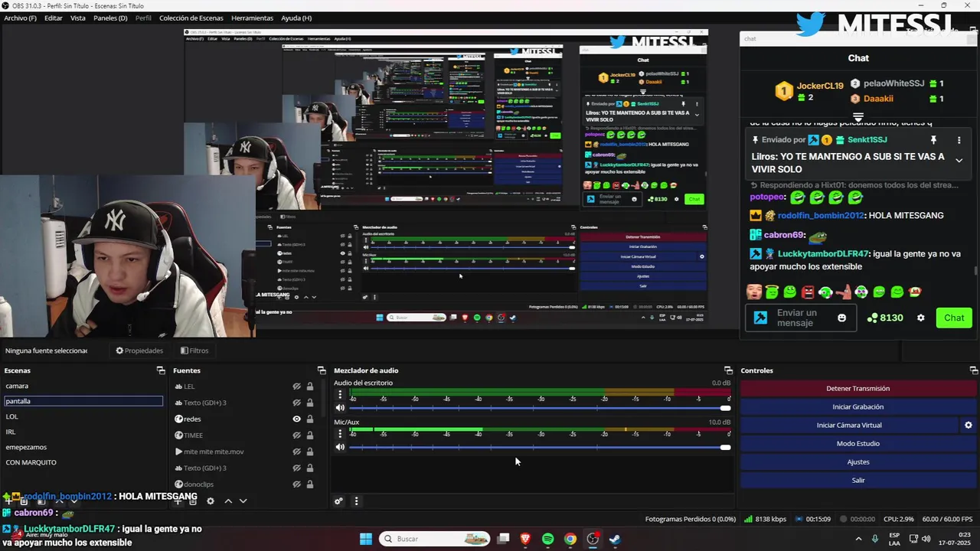Open Mic/Aux three-dot options menu
Image resolution: width=980 pixels, height=551 pixels.
click(x=340, y=435)
